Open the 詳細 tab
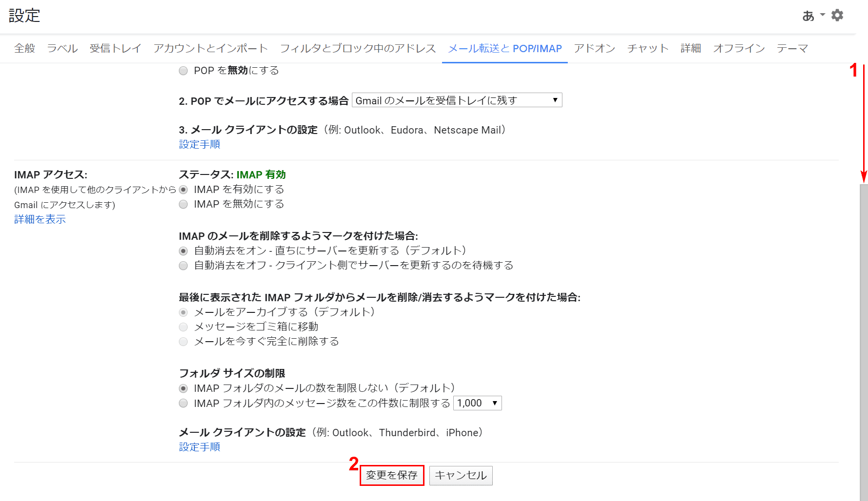The image size is (868, 501). [x=691, y=48]
